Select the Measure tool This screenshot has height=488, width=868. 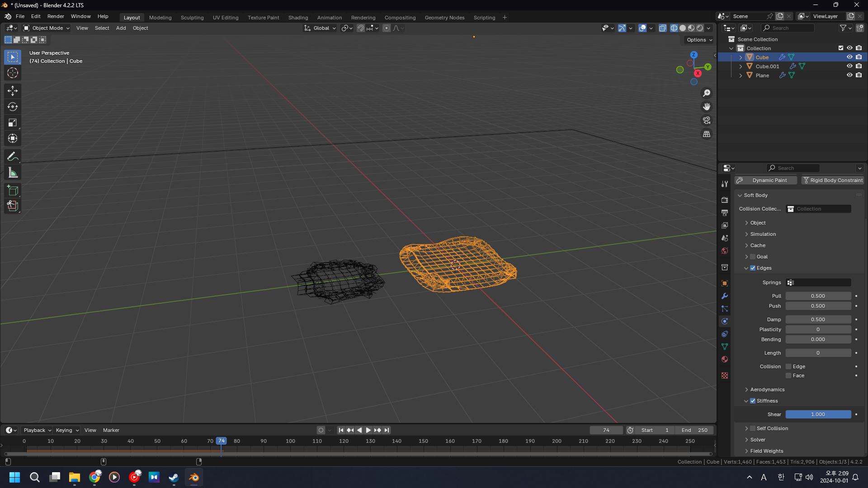pos(13,173)
